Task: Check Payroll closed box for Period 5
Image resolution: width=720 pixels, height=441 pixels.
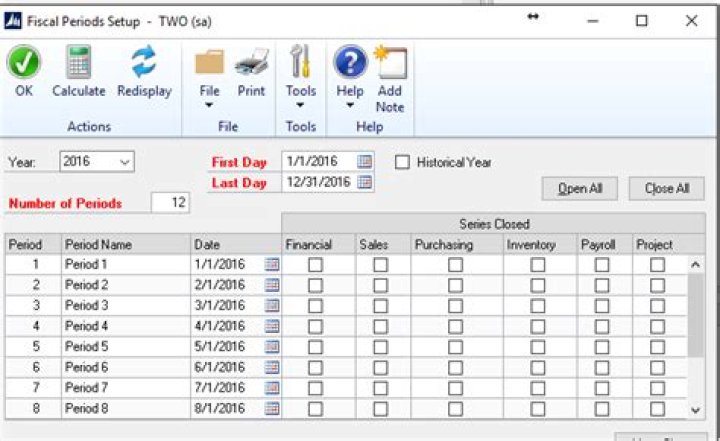Action: [602, 347]
